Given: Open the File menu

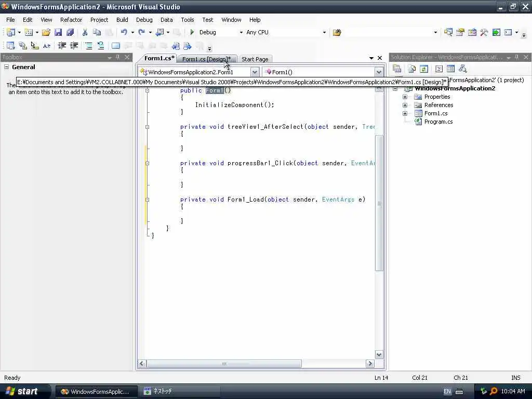Looking at the screenshot, I should point(10,20).
